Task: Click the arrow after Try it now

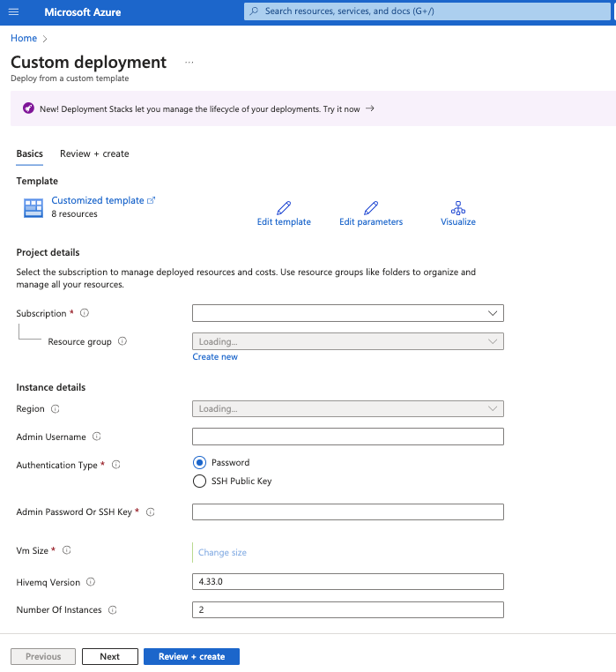Action: pyautogui.click(x=369, y=108)
